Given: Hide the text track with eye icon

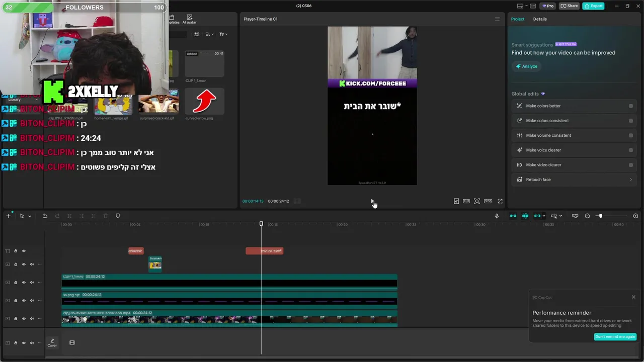Looking at the screenshot, I should point(24,251).
